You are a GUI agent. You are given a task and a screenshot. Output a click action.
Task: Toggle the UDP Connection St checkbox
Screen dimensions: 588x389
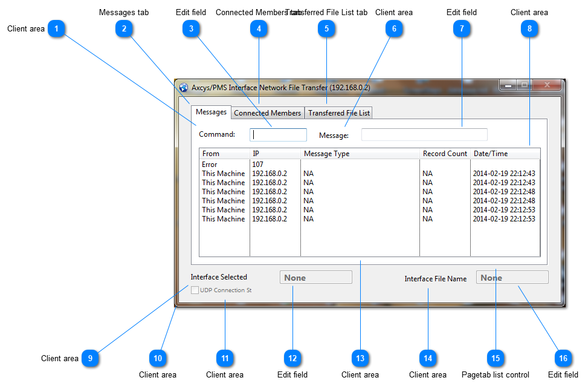click(x=195, y=290)
